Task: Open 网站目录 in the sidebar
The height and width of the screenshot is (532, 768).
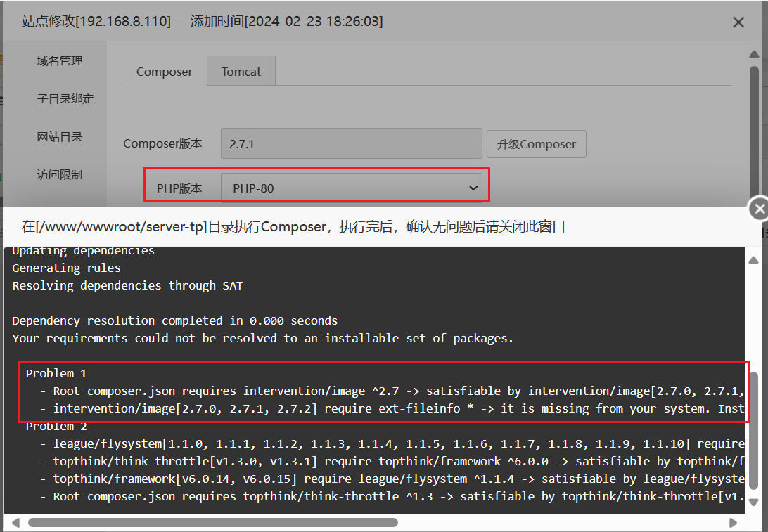Action: coord(60,137)
